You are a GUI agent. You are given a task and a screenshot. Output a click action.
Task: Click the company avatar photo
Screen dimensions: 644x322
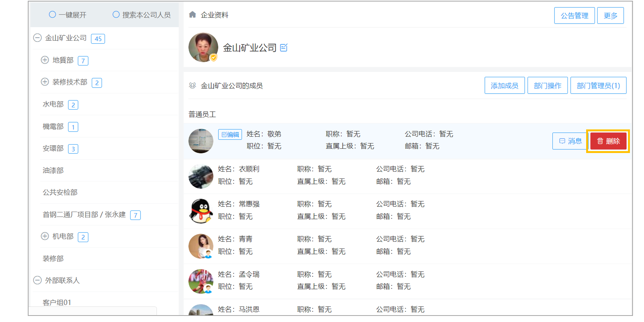[x=203, y=47]
